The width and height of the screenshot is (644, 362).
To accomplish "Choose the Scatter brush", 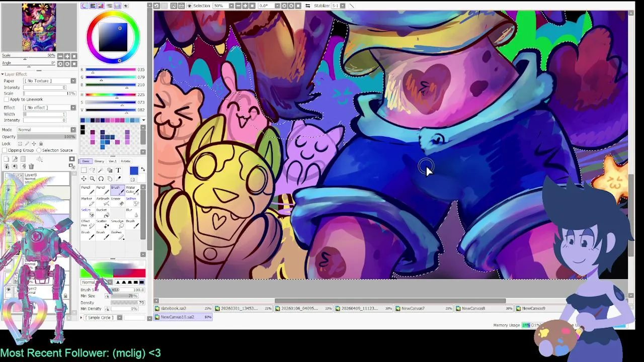I will point(103,224).
